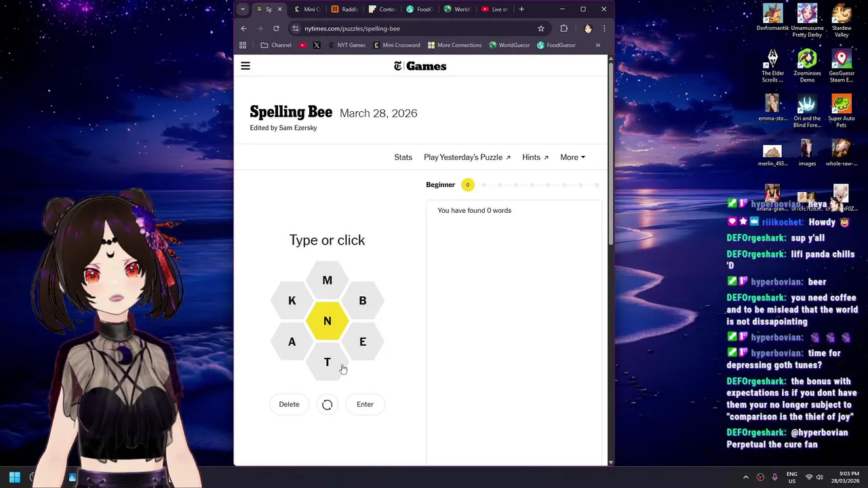The width and height of the screenshot is (868, 488).
Task: Show hidden bookmarks overflow chevron
Action: [x=597, y=45]
